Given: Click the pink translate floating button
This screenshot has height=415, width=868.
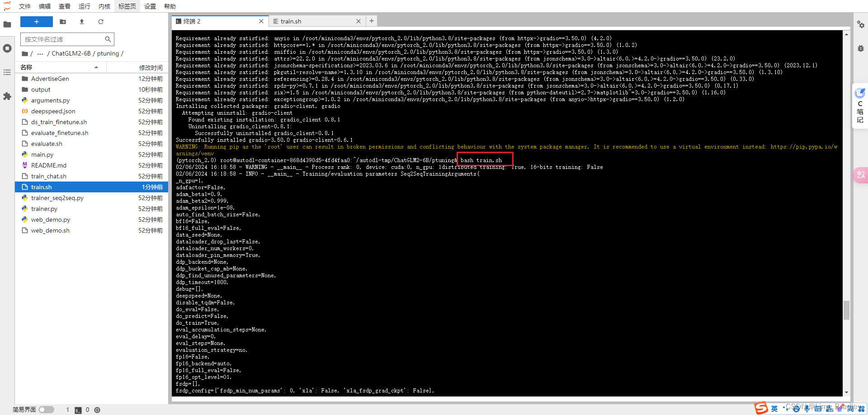Looking at the screenshot, I should pos(860,175).
